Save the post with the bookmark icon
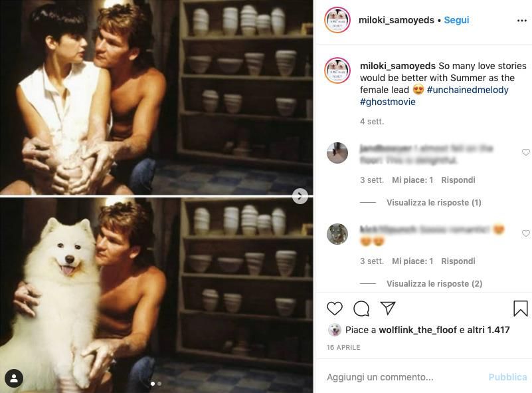This screenshot has width=532, height=393. [521, 309]
